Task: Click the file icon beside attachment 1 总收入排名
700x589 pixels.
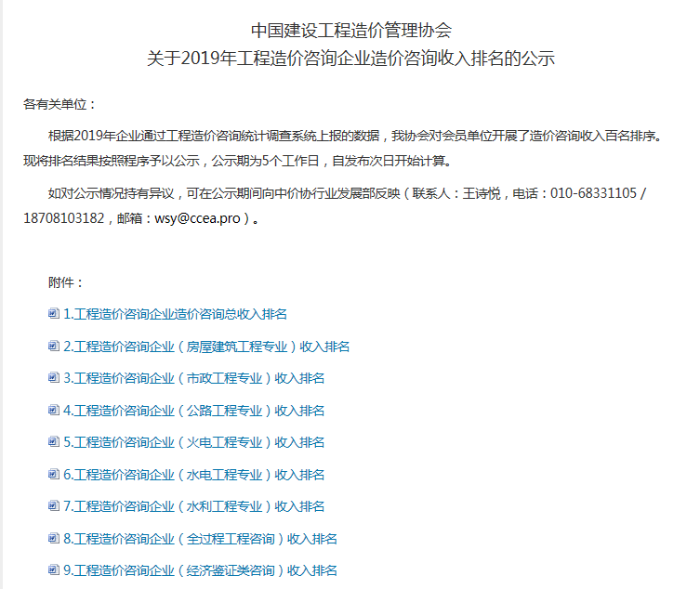Action: 53,314
